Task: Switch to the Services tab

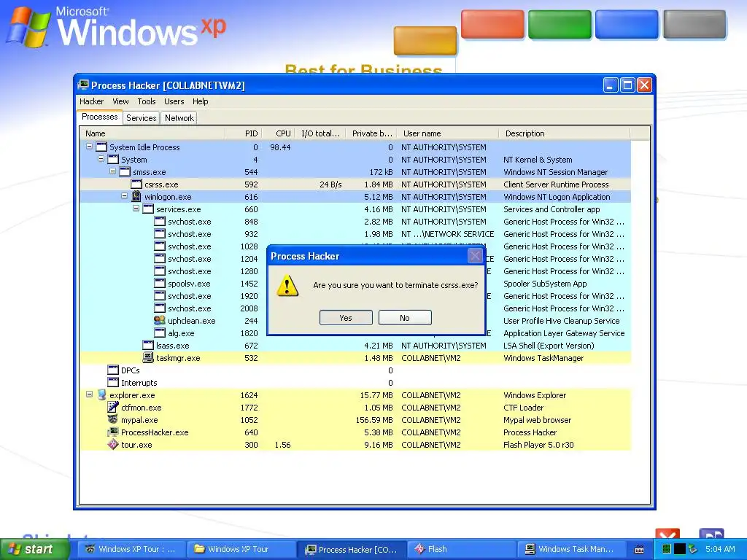Action: coord(141,118)
